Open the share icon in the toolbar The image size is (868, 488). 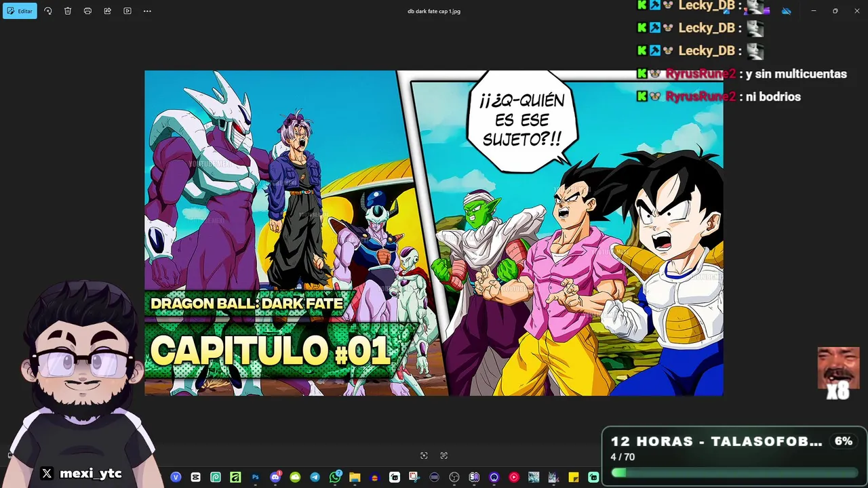point(107,11)
